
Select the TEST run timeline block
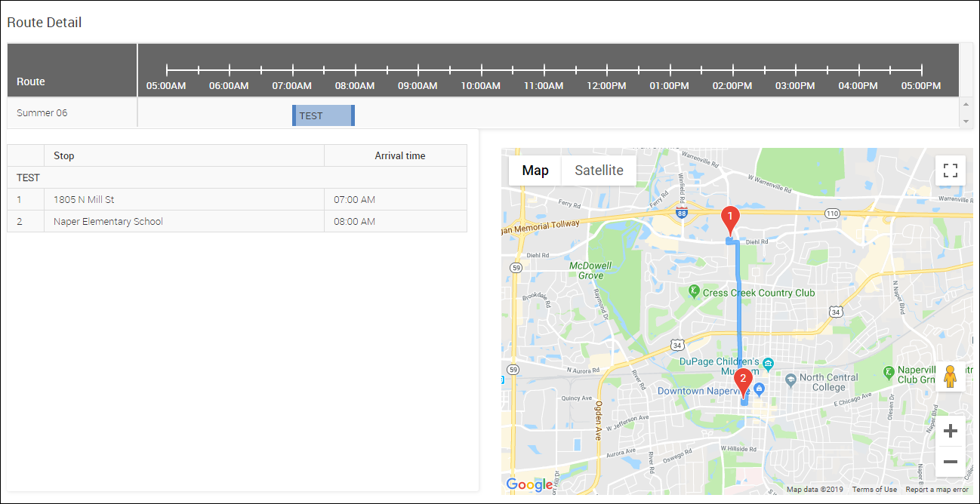[x=323, y=115]
